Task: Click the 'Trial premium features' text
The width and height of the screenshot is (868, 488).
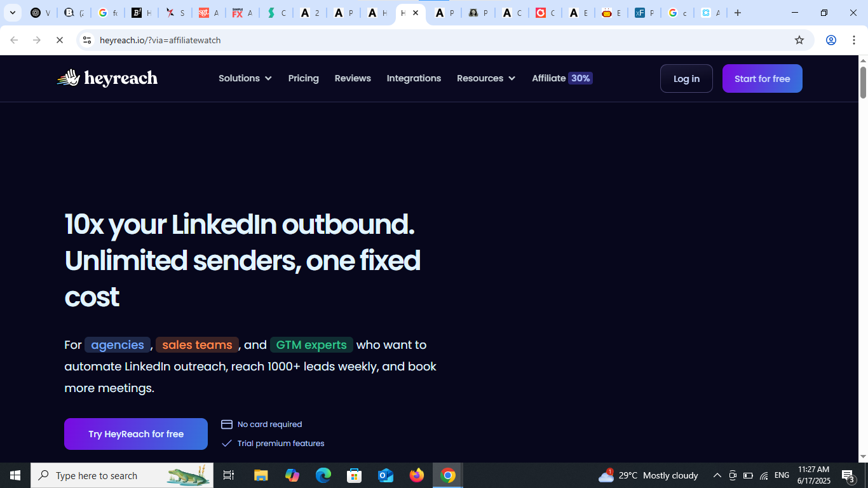Action: click(x=281, y=444)
